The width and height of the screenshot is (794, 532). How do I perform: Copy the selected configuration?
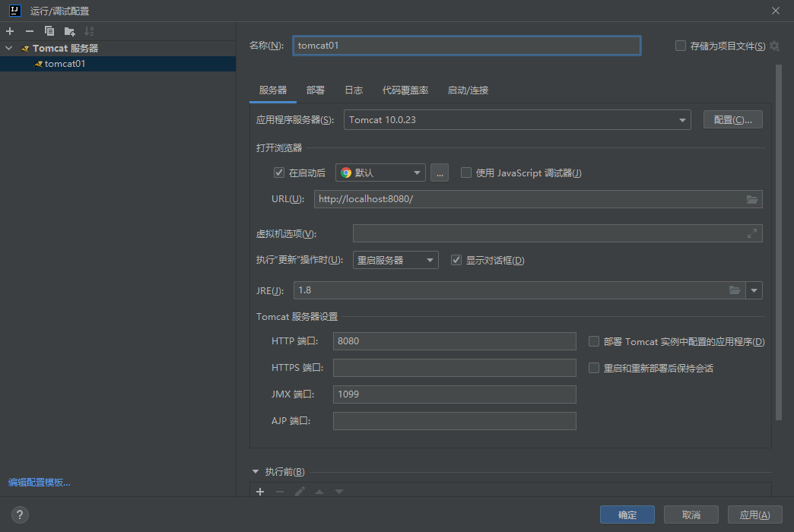pyautogui.click(x=49, y=31)
